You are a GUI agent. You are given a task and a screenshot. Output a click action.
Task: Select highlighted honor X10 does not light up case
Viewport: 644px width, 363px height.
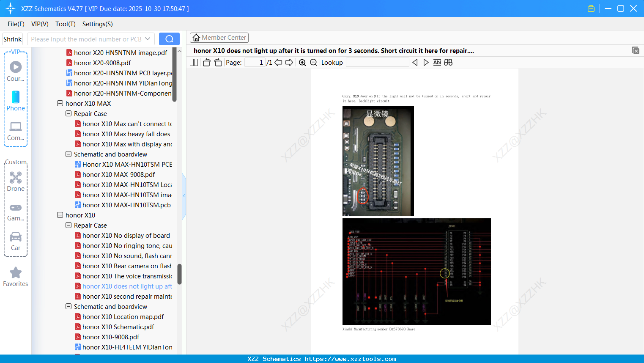click(127, 286)
